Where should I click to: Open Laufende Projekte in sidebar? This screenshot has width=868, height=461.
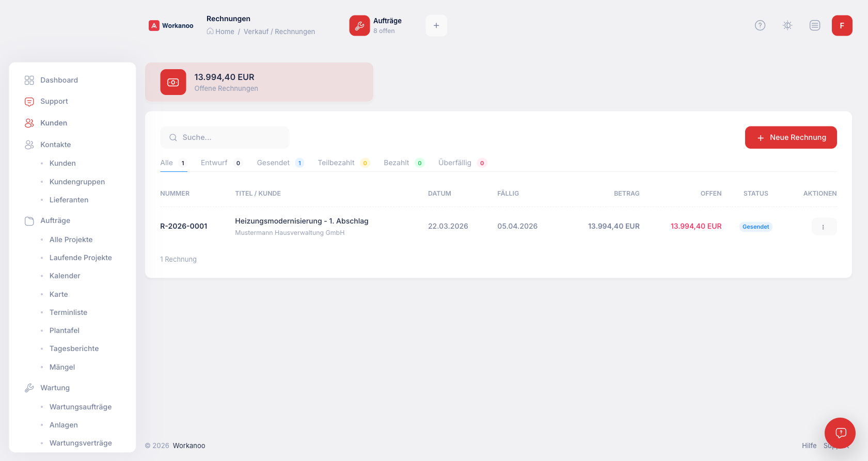coord(81,258)
